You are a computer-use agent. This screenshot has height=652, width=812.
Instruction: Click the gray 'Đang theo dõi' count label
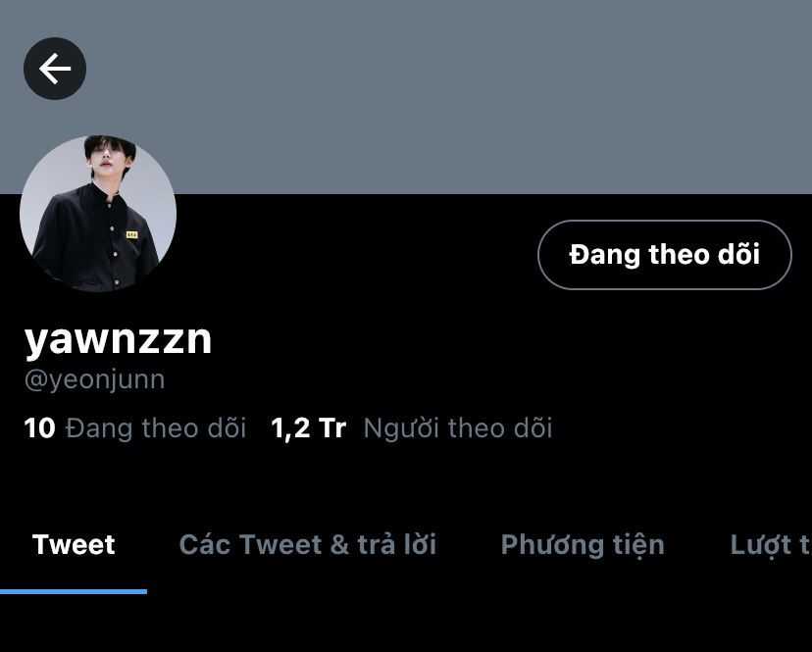pos(155,428)
